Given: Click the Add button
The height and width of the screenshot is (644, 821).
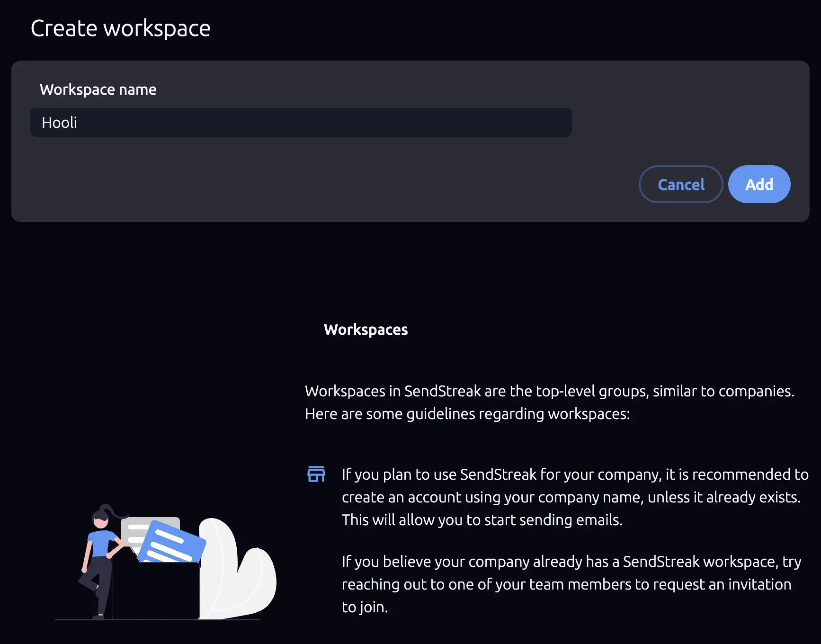Looking at the screenshot, I should point(759,184).
